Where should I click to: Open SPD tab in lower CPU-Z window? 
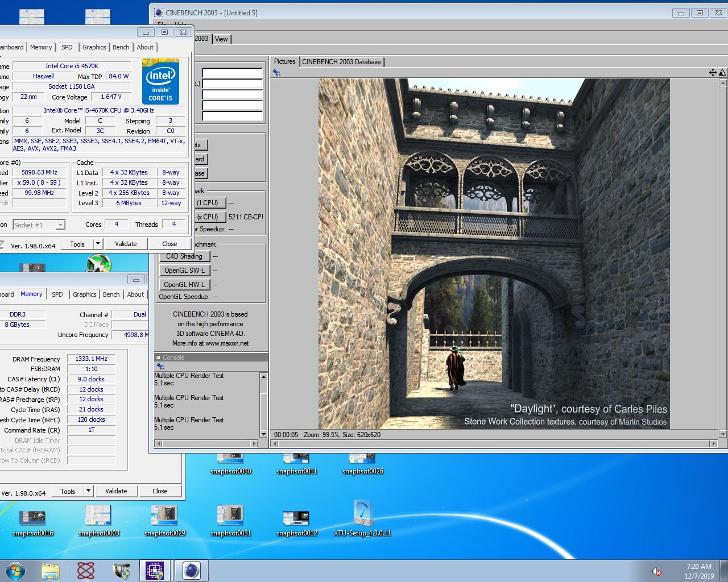click(57, 294)
